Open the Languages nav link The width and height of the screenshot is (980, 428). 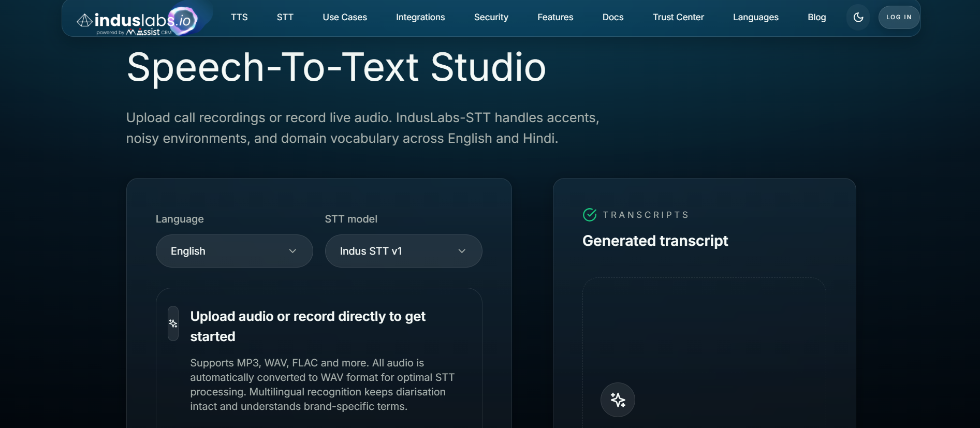click(x=755, y=17)
